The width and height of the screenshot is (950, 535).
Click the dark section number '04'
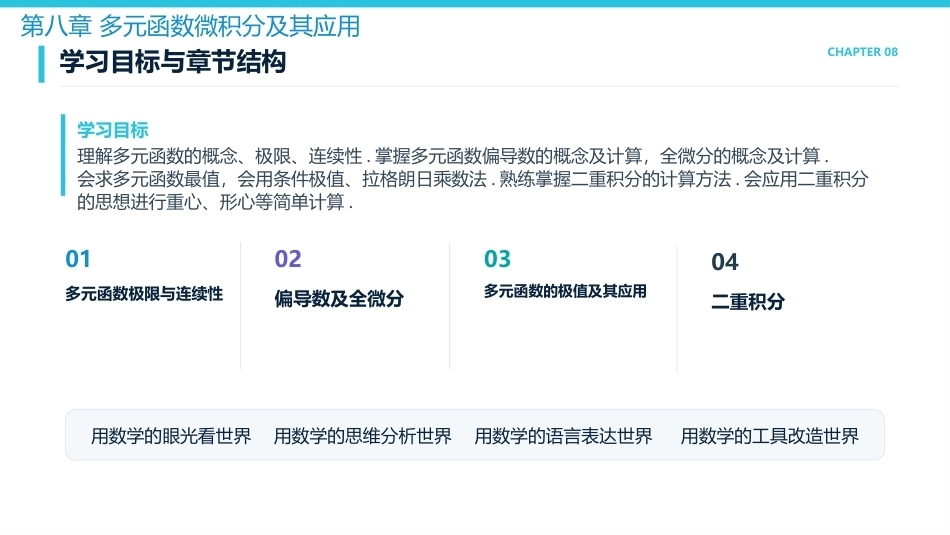click(725, 262)
